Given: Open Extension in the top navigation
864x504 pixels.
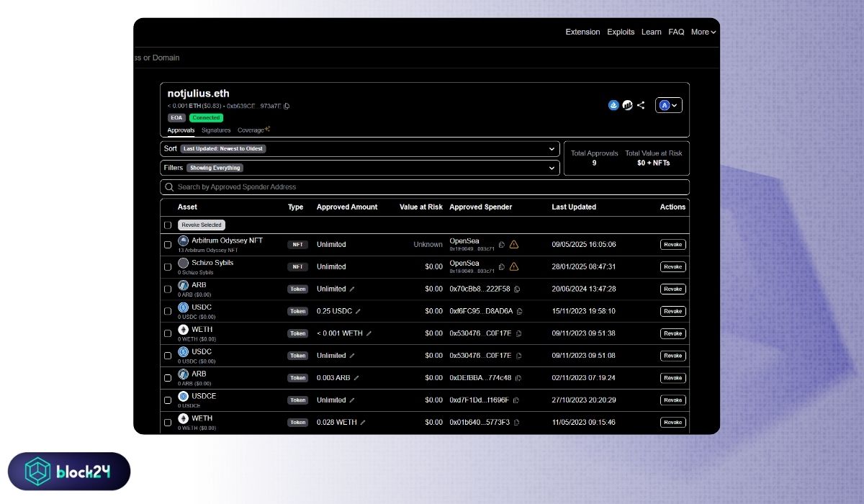Looking at the screenshot, I should click(x=582, y=32).
